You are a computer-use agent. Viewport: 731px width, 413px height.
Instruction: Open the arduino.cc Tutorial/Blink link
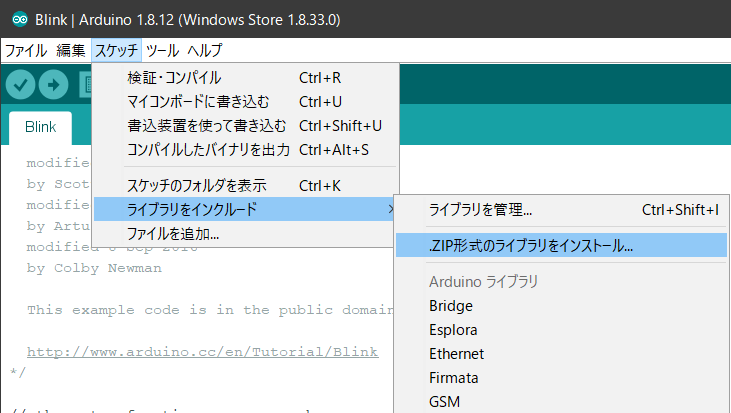pyautogui.click(x=202, y=352)
